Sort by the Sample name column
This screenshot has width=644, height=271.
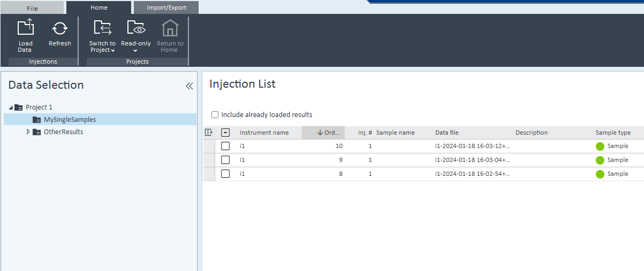(395, 133)
